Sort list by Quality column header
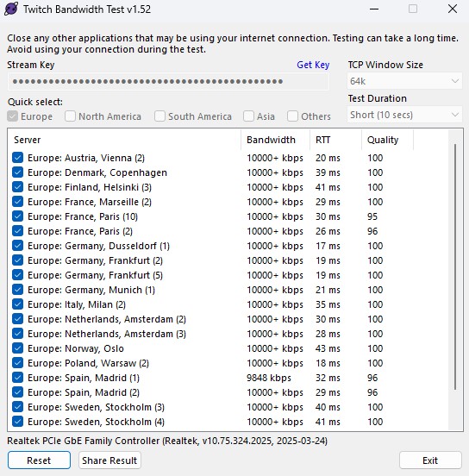469x476 pixels. (387, 140)
